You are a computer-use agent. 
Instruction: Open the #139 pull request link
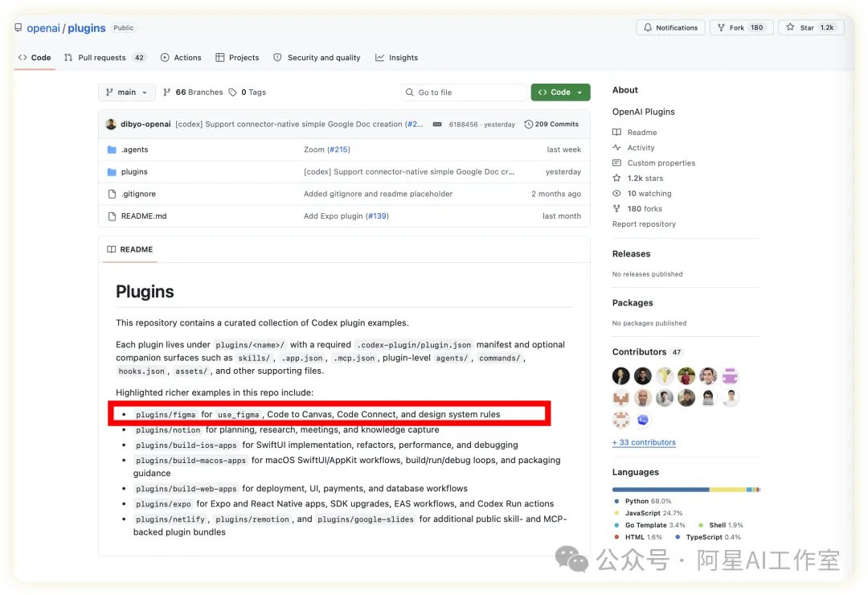click(377, 216)
